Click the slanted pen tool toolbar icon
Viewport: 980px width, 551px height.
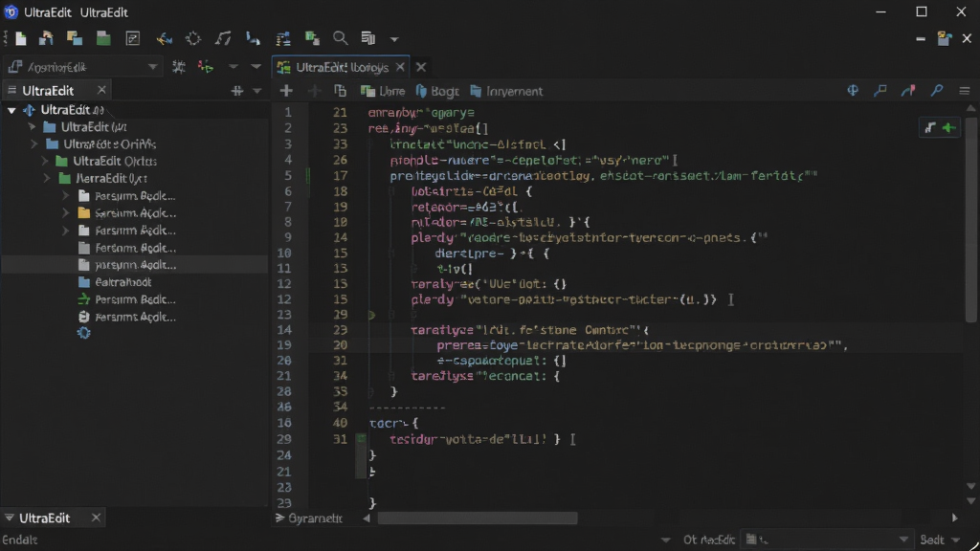tap(222, 38)
